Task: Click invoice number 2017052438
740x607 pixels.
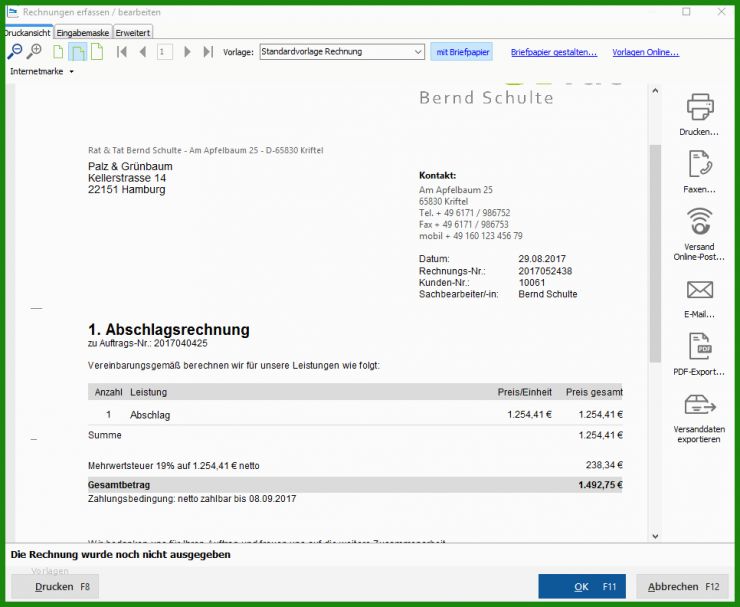Action: point(545,271)
